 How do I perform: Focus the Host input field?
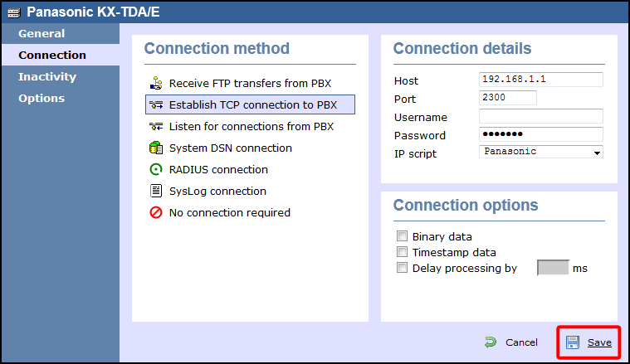click(541, 80)
